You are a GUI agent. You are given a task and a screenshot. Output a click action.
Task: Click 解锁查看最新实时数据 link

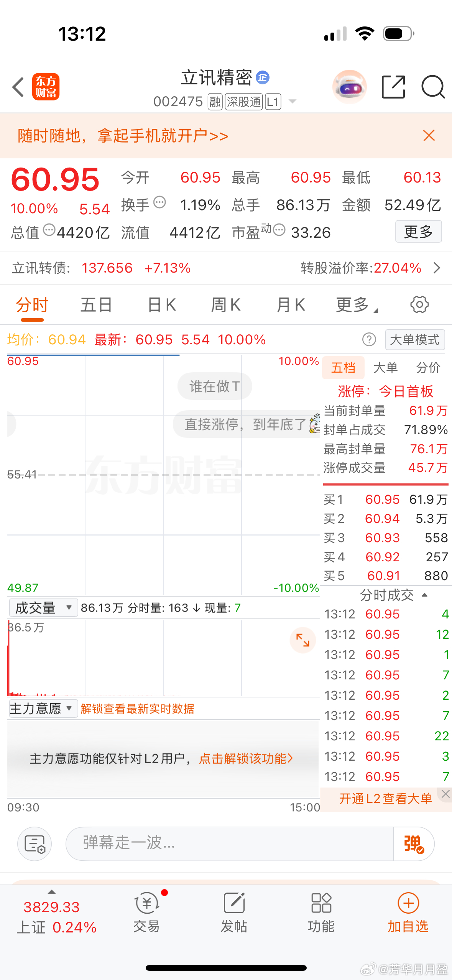tap(137, 709)
